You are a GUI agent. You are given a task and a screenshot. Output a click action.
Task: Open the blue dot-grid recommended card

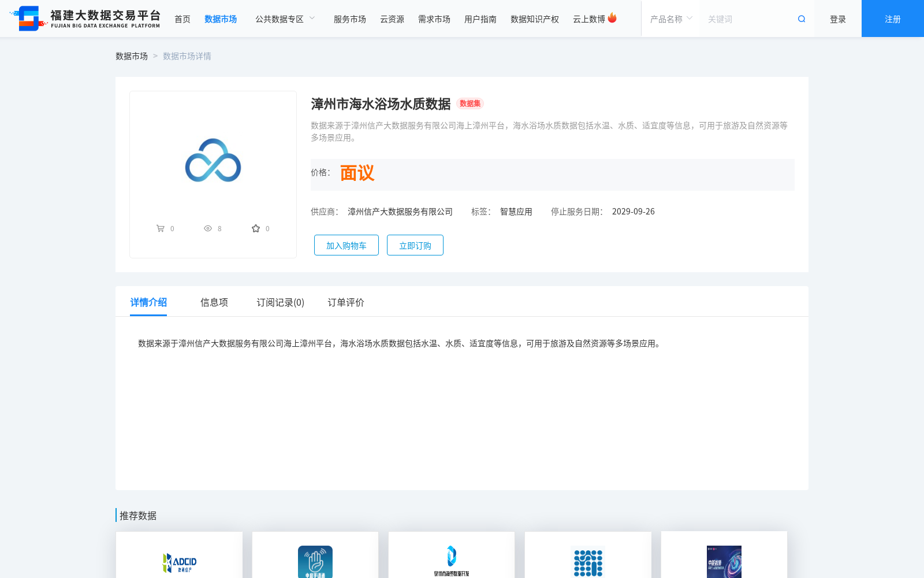(x=588, y=555)
